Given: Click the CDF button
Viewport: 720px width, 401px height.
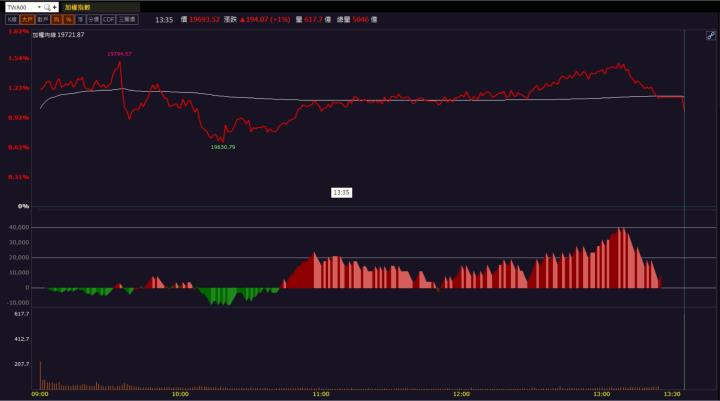Looking at the screenshot, I should tap(108, 18).
